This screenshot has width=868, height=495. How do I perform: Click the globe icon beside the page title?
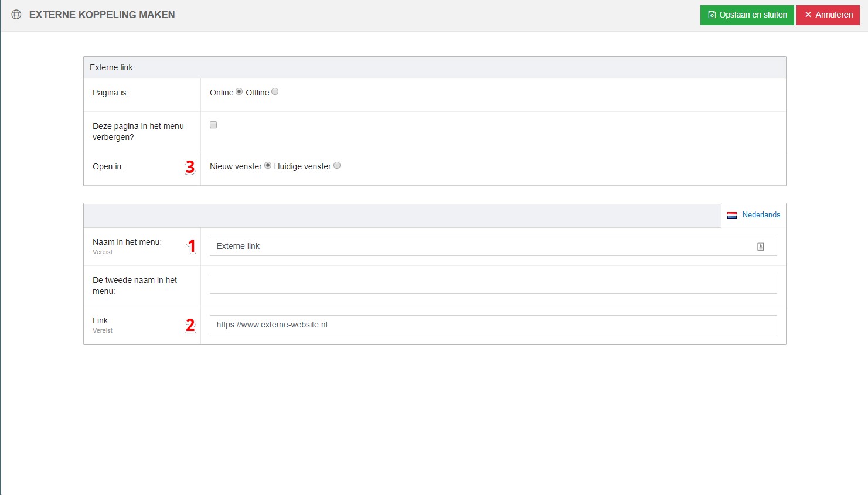(16, 15)
